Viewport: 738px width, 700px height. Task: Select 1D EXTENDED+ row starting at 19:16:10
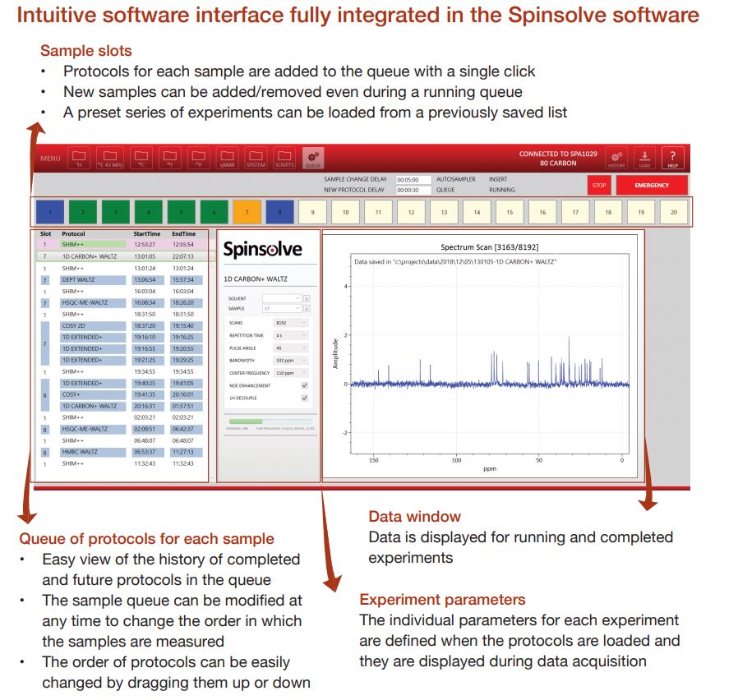[x=131, y=338]
